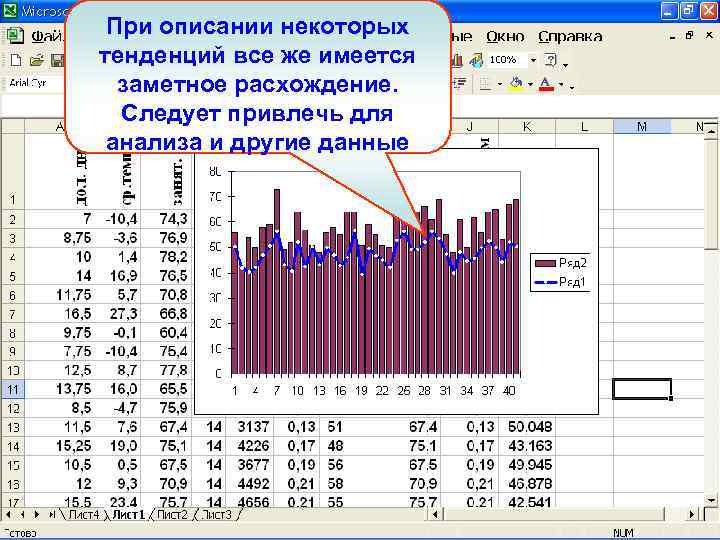
Task: Click cell containing 27,3
Action: coord(117,314)
